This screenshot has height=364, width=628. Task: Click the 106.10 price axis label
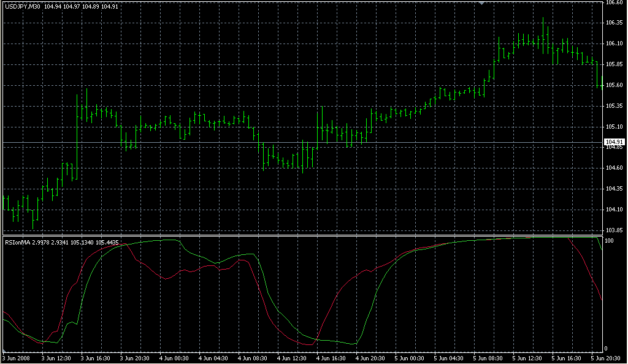pyautogui.click(x=614, y=44)
